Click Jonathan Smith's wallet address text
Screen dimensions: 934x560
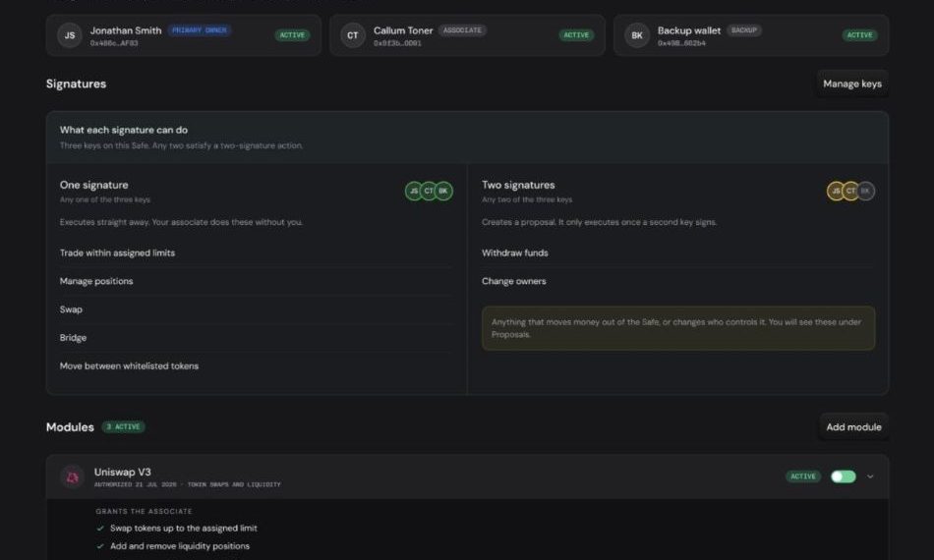[x=114, y=43]
